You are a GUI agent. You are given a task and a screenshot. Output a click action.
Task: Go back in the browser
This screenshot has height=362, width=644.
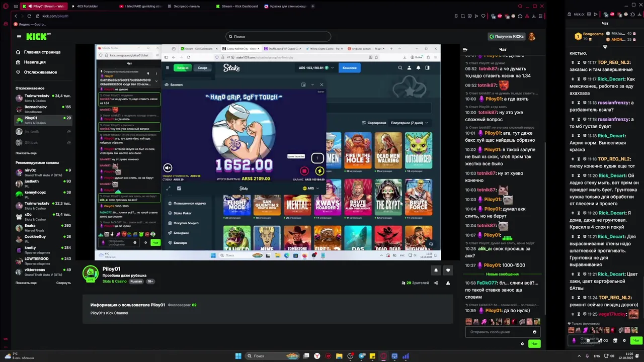click(x=16, y=16)
